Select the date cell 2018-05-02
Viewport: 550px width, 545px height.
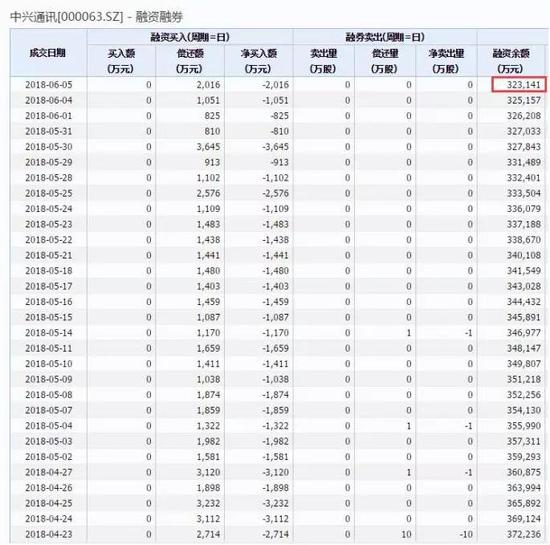point(48,457)
